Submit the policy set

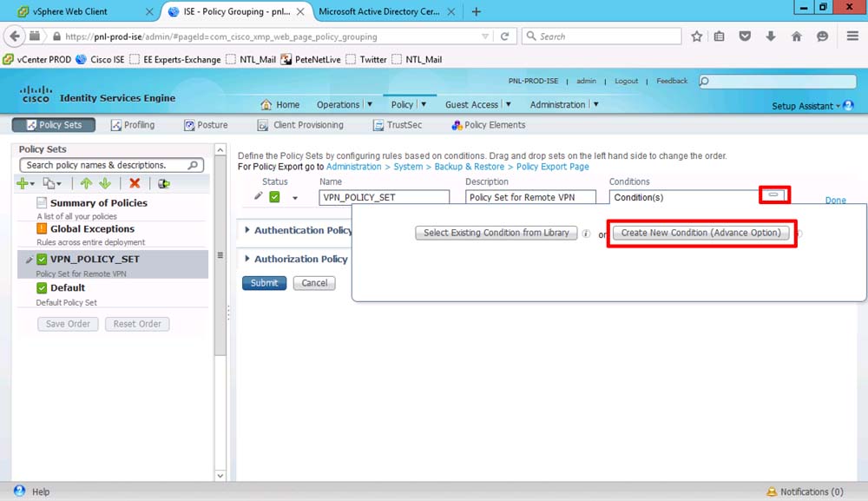[264, 283]
